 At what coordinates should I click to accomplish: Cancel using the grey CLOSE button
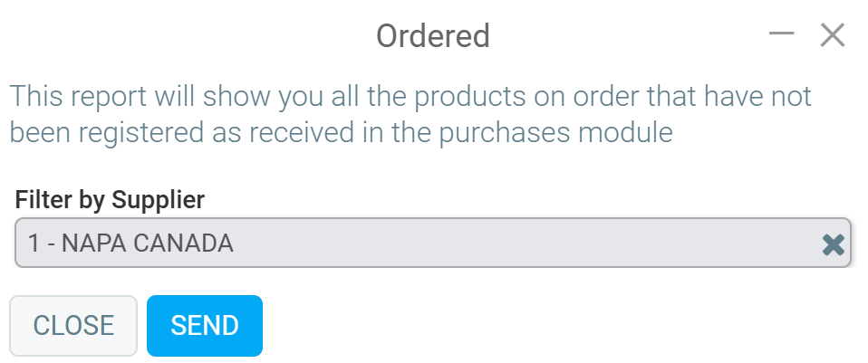[73, 326]
